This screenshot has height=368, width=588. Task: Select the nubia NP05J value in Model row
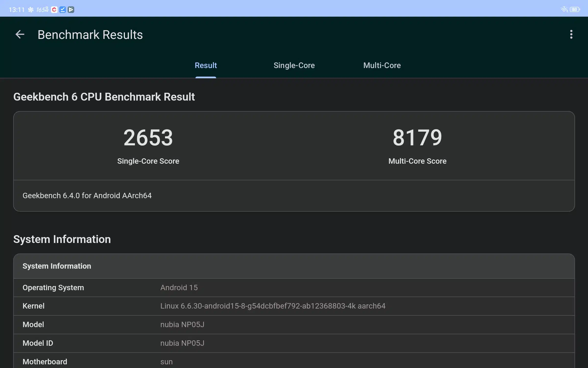click(182, 324)
